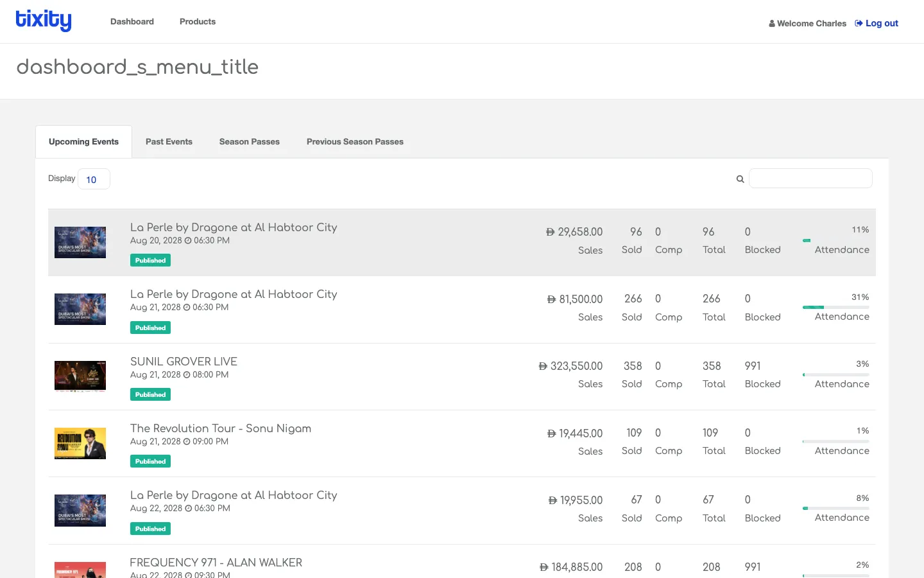Image resolution: width=924 pixels, height=578 pixels.
Task: Click Published badge of La Perle Aug 21
Action: (150, 328)
